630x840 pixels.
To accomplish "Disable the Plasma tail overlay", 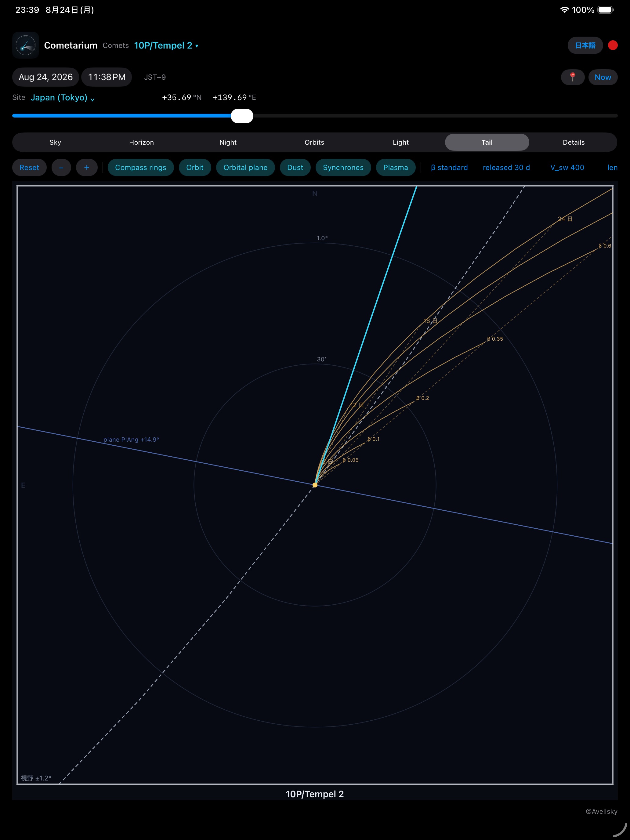I will pos(395,168).
